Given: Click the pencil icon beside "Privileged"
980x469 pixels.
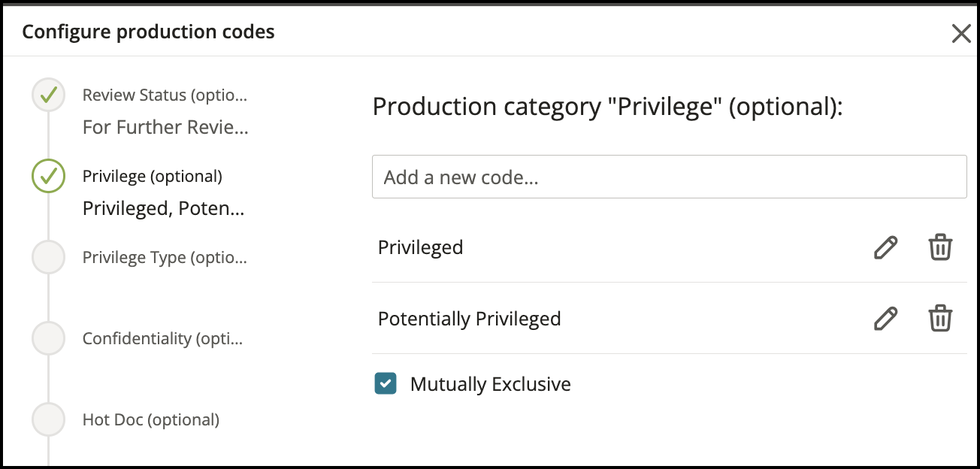Looking at the screenshot, I should (886, 247).
